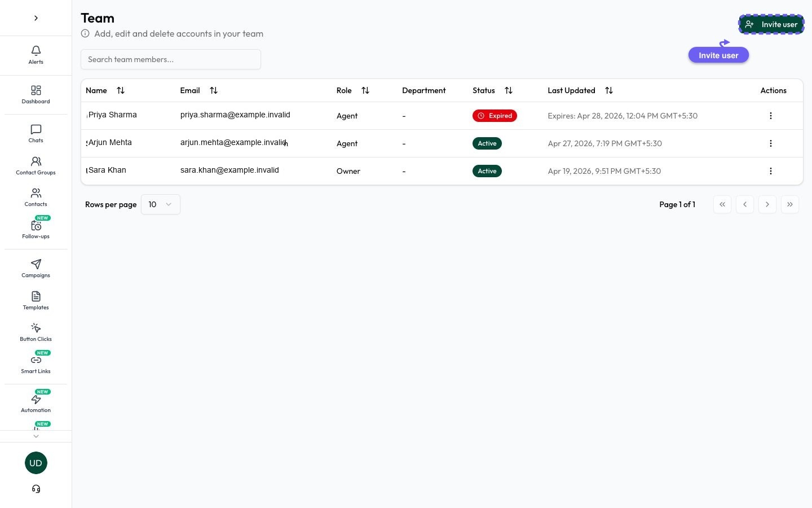The image size is (812, 508).
Task: Focus the Search team members field
Action: pyautogui.click(x=171, y=59)
